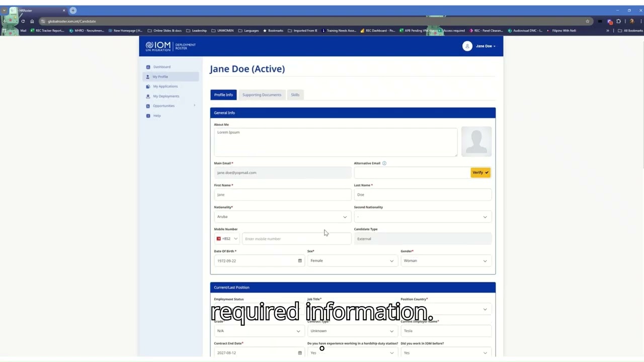Viewport: 644px width, 362px height.
Task: Click the Enter mobile number field
Action: tap(296, 239)
